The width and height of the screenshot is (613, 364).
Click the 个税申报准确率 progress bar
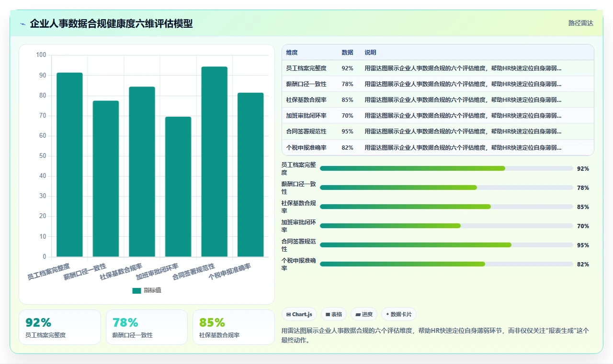tap(446, 264)
